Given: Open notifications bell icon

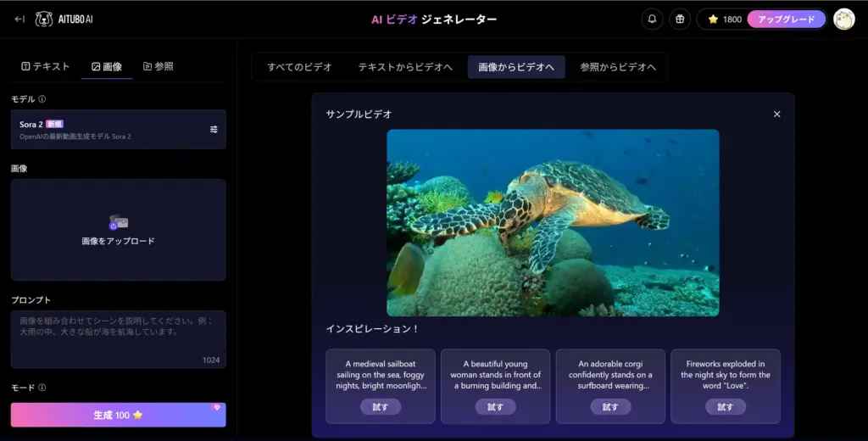Looking at the screenshot, I should (x=652, y=19).
